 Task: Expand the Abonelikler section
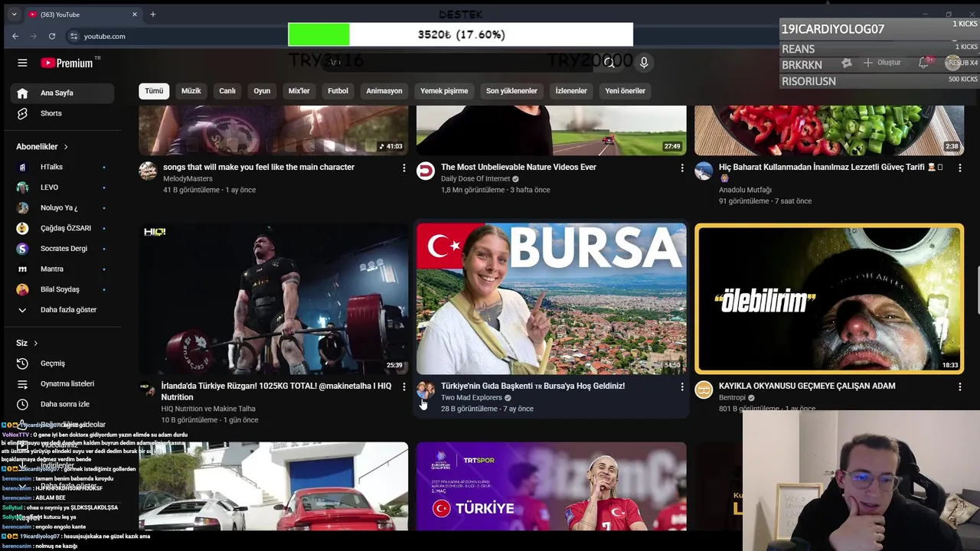42,146
